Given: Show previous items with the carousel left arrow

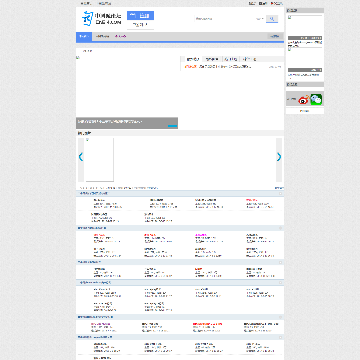Looking at the screenshot, I should coord(81,157).
